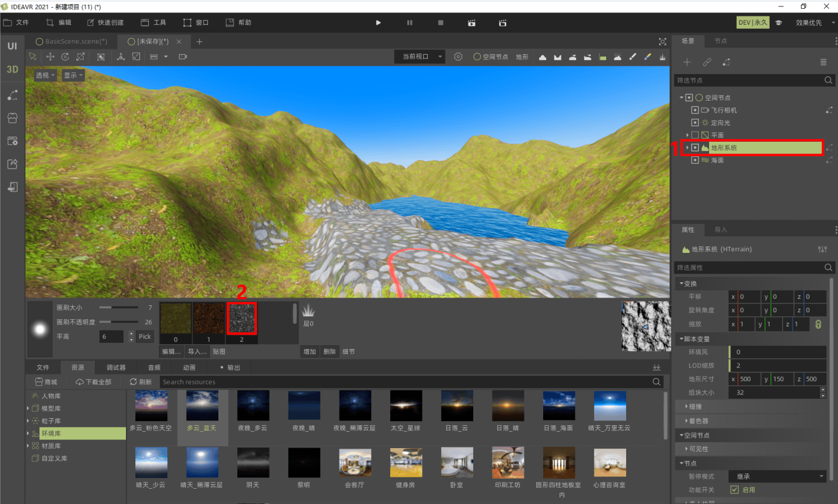Activate the rotate tool
The image size is (838, 504).
pos(65,56)
